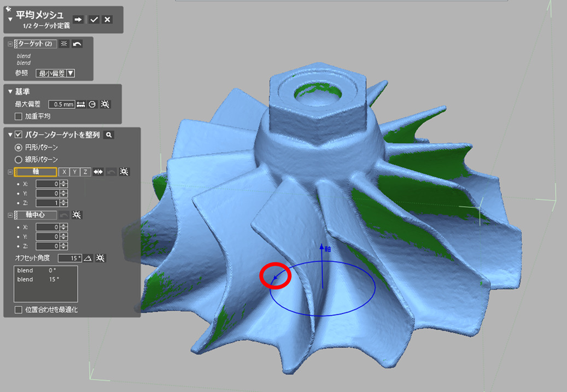Click the magnifier icon beside パターンターゲットを整列
567x392 pixels.
click(109, 134)
